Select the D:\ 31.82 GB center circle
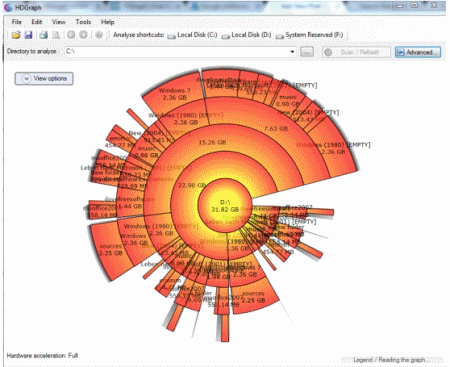 click(225, 206)
